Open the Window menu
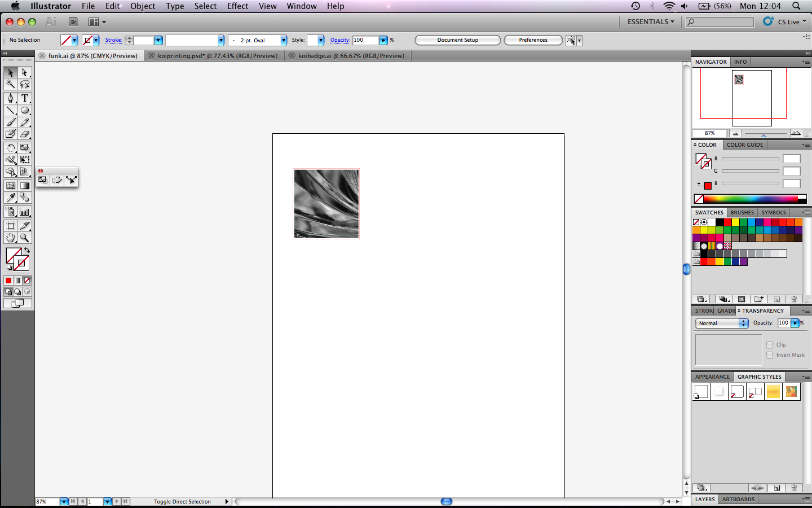This screenshot has width=812, height=508. click(302, 6)
